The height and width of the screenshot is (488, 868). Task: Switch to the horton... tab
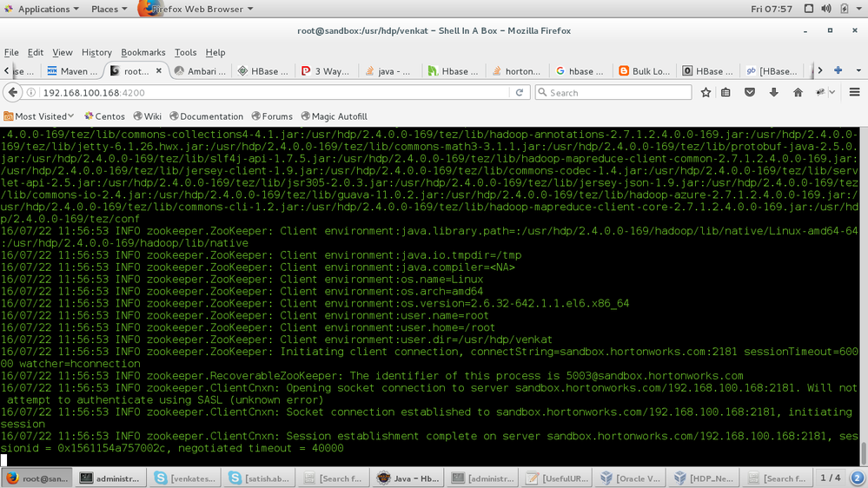516,71
